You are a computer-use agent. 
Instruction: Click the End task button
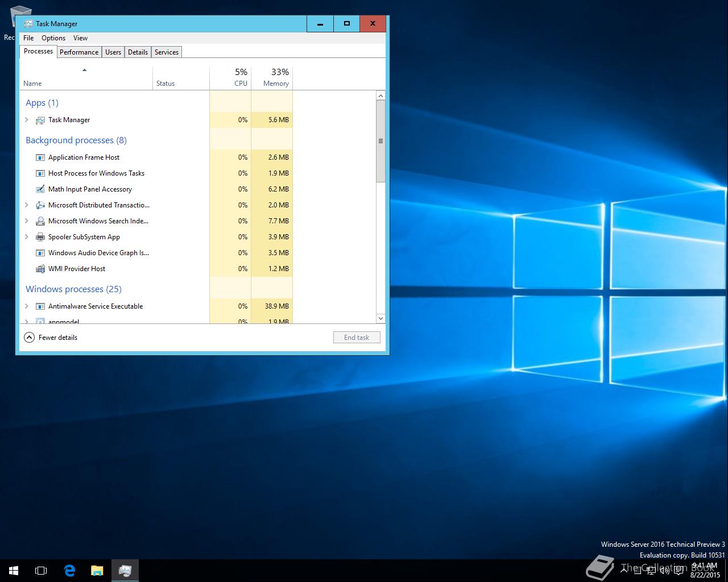point(357,338)
